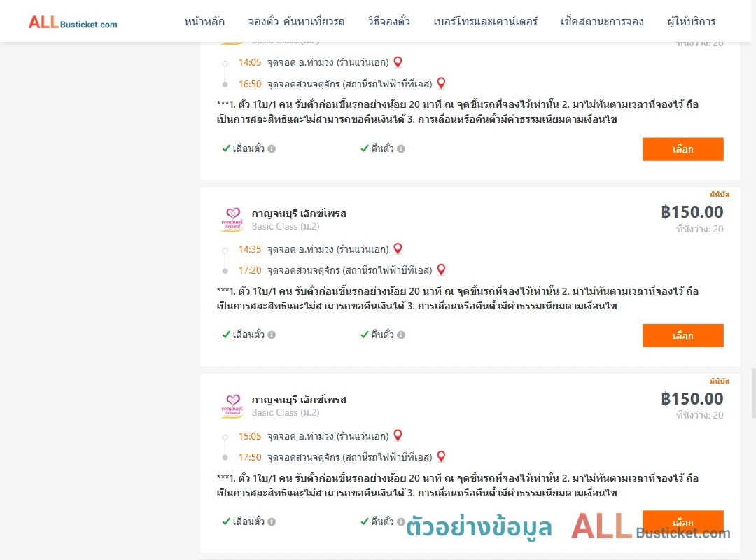
Task: Show map pin for 16:50 arrival stop
Action: click(441, 83)
